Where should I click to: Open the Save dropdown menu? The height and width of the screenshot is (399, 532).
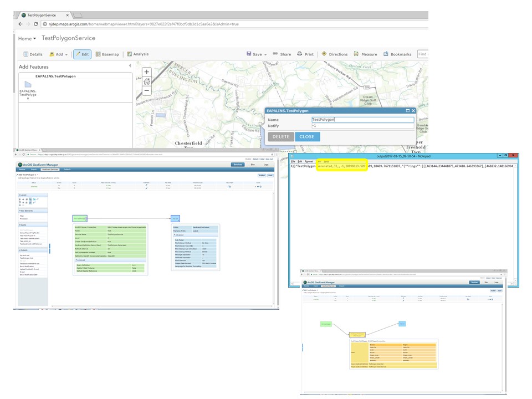[257, 54]
